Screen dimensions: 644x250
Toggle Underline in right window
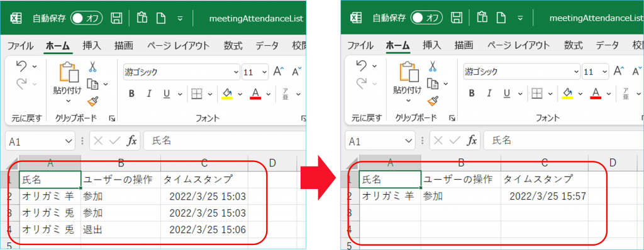pos(507,94)
